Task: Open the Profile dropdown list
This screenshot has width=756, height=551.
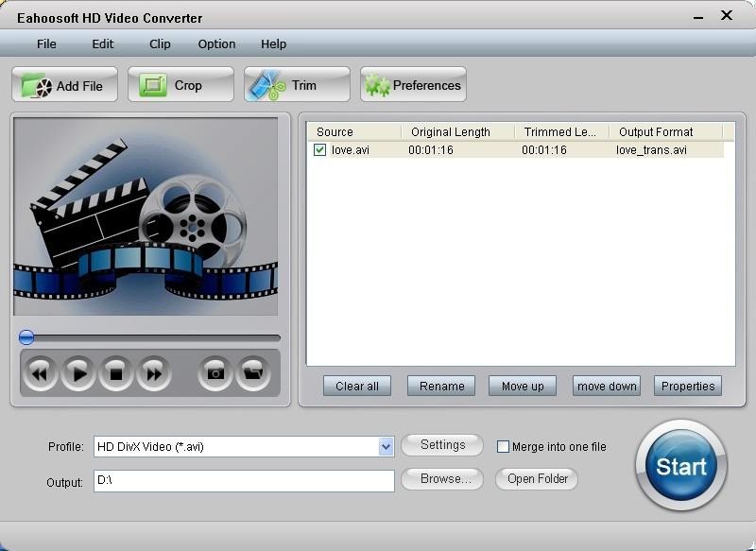Action: [386, 446]
